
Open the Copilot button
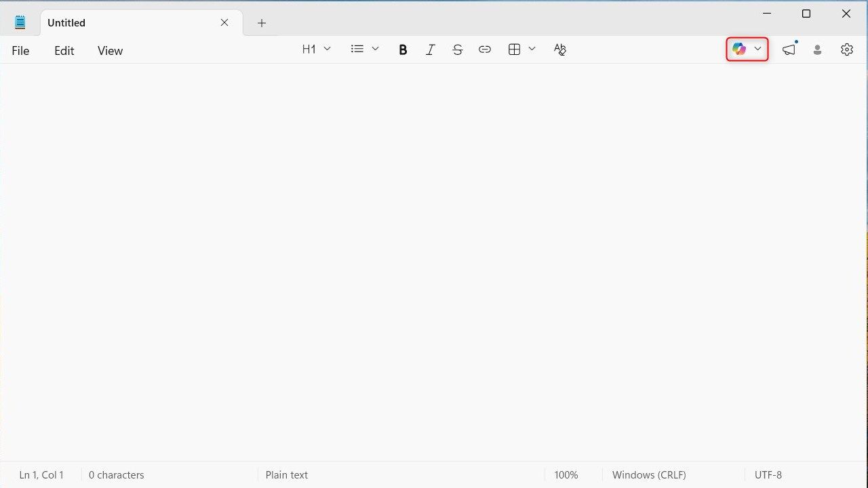point(739,49)
